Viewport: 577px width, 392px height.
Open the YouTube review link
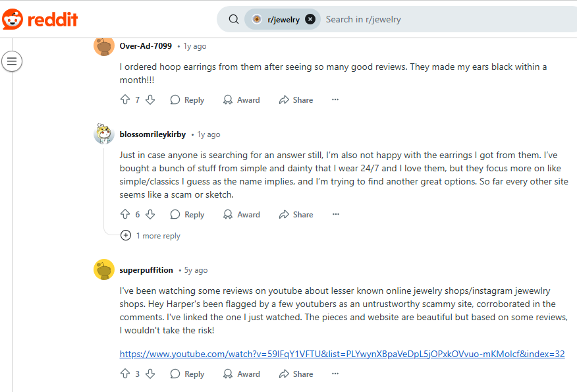342,354
